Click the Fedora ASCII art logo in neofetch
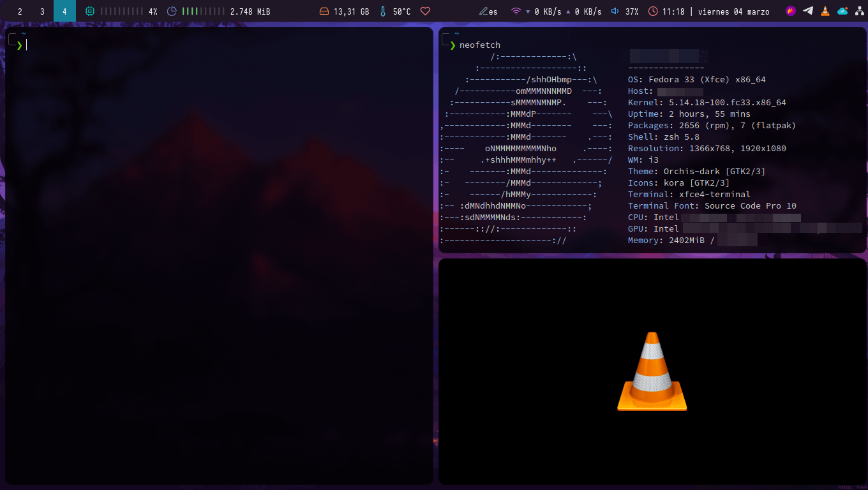This screenshot has width=868, height=490. click(527, 149)
